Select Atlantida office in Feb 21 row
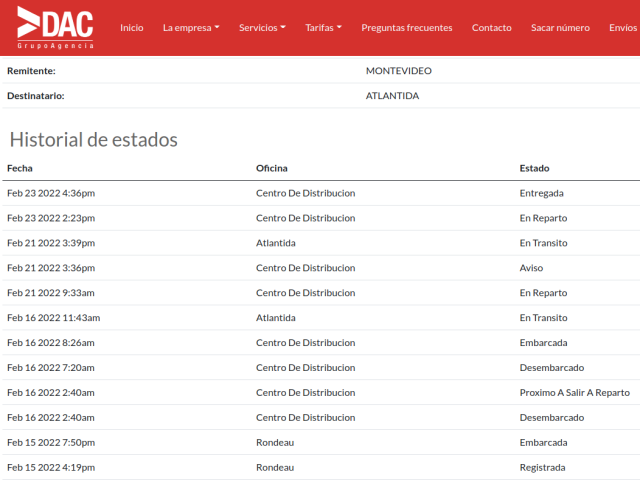 point(276,243)
